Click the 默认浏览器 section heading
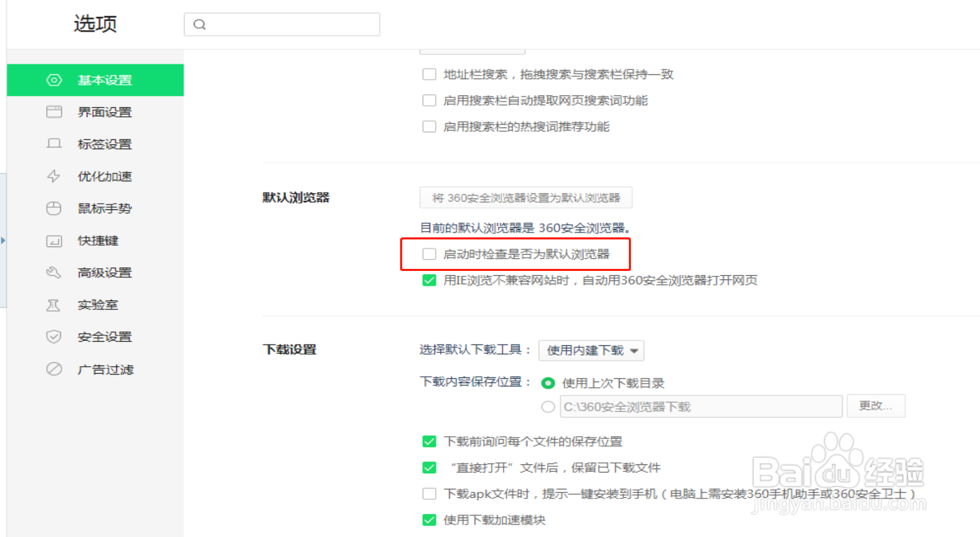Image resolution: width=980 pixels, height=537 pixels. click(x=296, y=197)
